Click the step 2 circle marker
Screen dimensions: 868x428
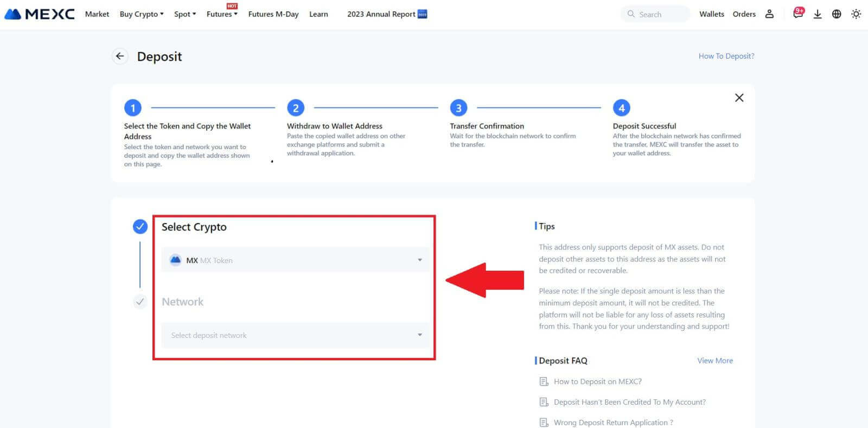[x=296, y=108]
